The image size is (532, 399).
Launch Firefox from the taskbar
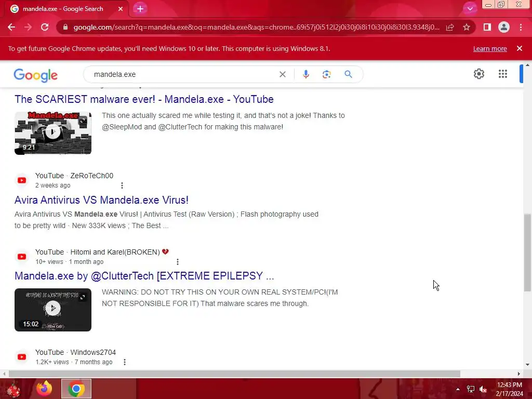pos(45,389)
